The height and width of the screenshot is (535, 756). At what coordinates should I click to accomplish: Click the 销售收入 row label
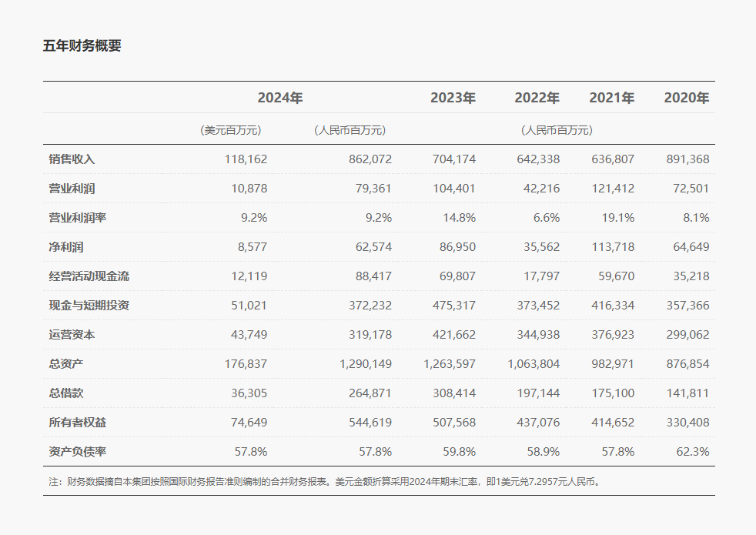[72, 159]
